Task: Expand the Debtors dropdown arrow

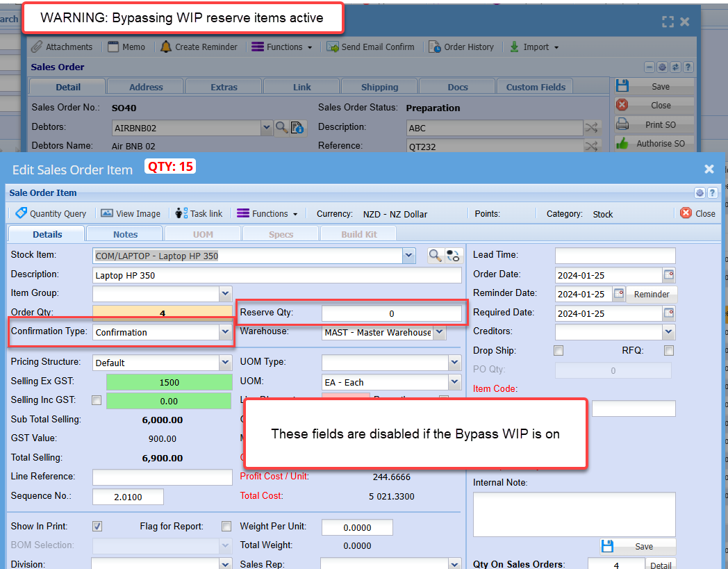Action: (x=266, y=127)
